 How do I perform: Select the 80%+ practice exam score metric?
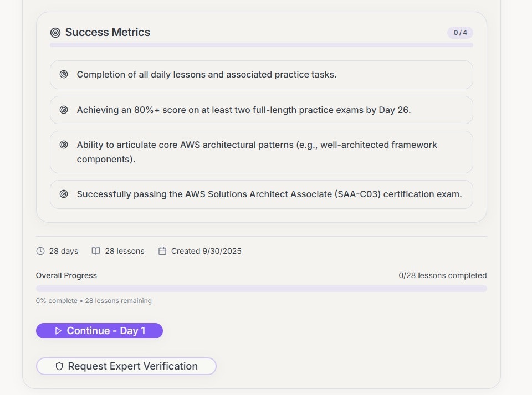click(x=261, y=110)
